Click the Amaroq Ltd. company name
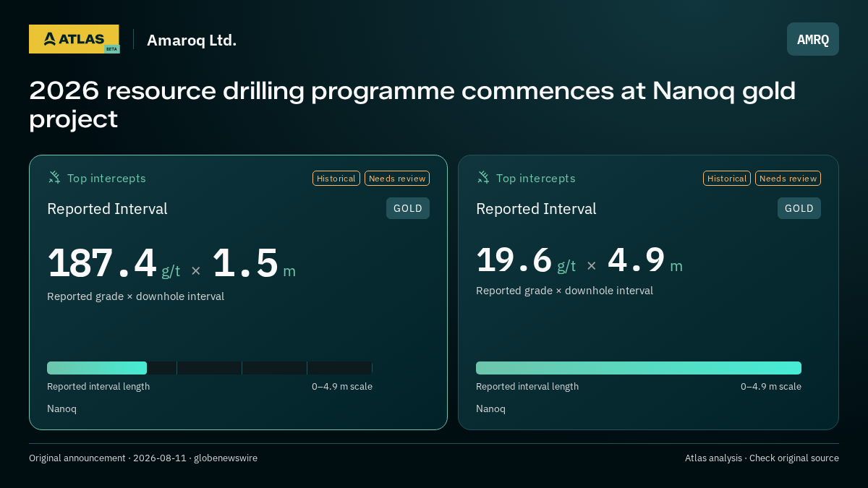This screenshot has width=868, height=488. [x=192, y=40]
